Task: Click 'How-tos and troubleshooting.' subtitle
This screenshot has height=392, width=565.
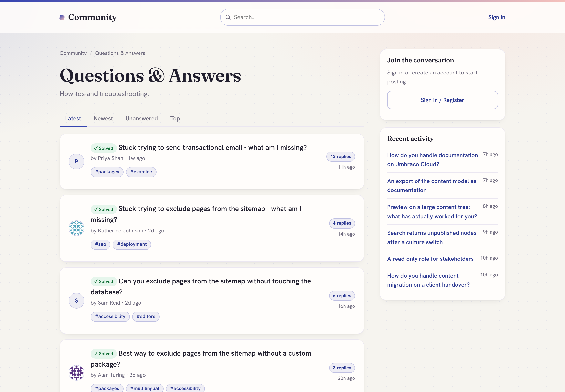Action: [x=104, y=94]
